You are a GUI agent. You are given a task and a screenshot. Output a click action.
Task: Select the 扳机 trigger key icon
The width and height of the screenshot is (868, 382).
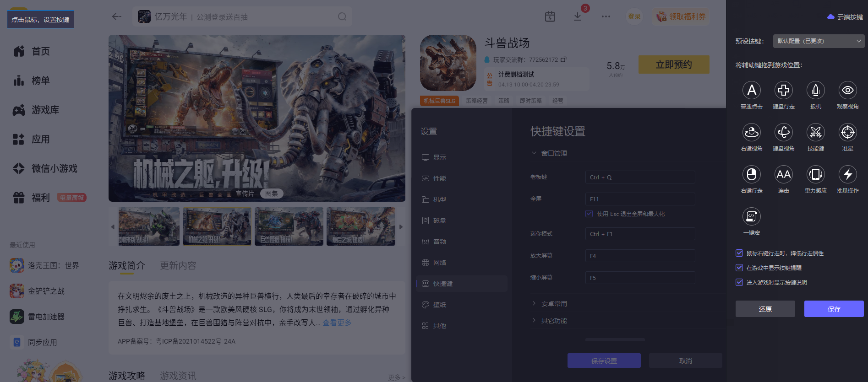(x=816, y=90)
